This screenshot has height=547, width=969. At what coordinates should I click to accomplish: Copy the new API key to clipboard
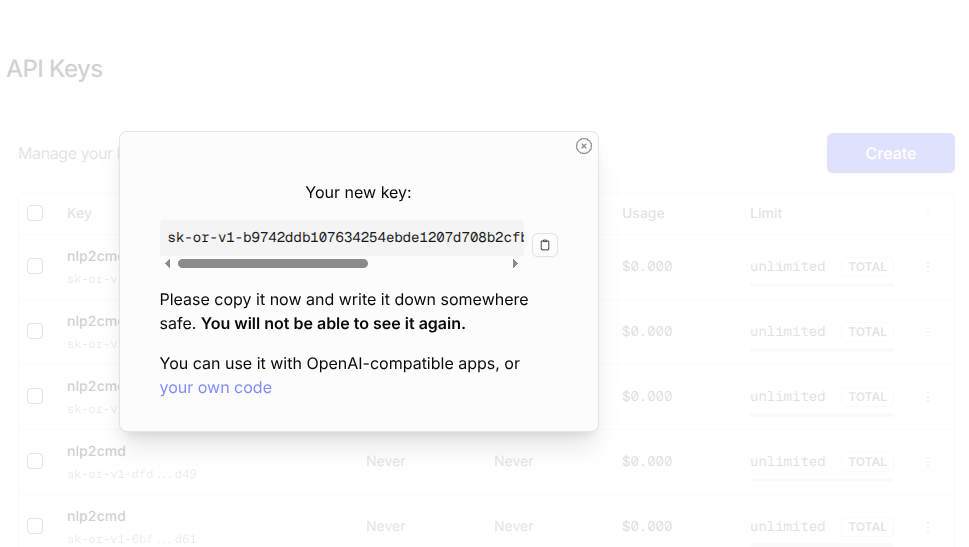click(544, 245)
